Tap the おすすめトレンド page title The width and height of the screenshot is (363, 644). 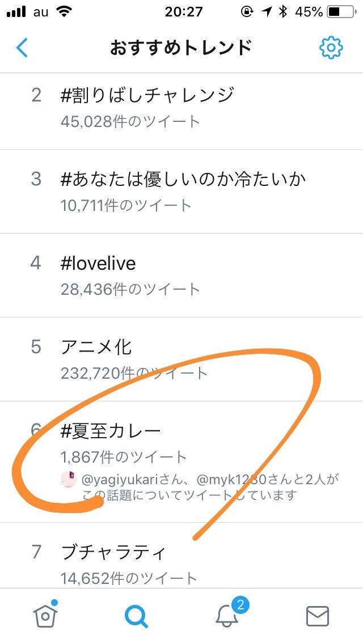pyautogui.click(x=181, y=48)
